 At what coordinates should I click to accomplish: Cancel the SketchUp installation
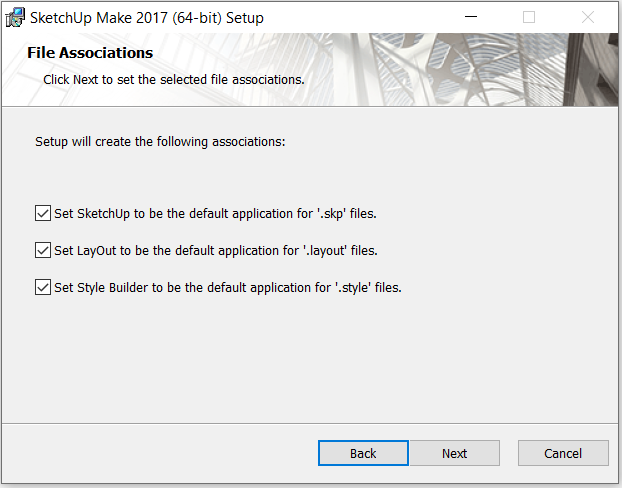(x=563, y=453)
